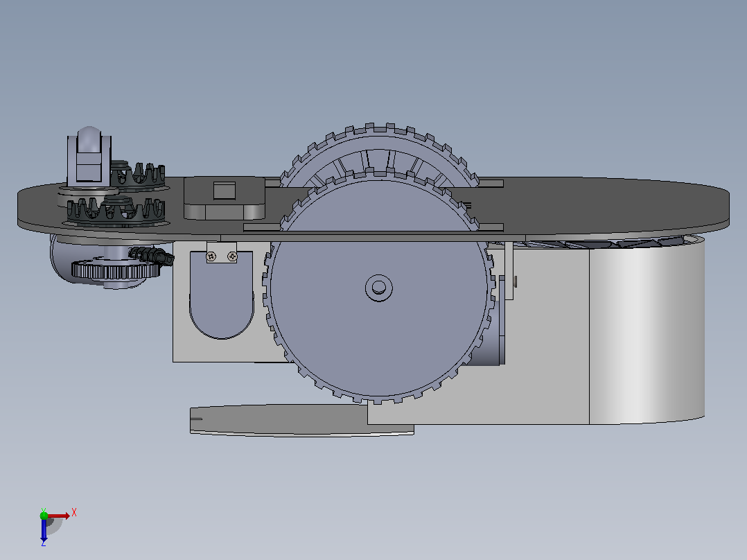Image resolution: width=747 pixels, height=560 pixels.
Task: Select the left Phillips screw on the bracket
Action: (x=211, y=257)
